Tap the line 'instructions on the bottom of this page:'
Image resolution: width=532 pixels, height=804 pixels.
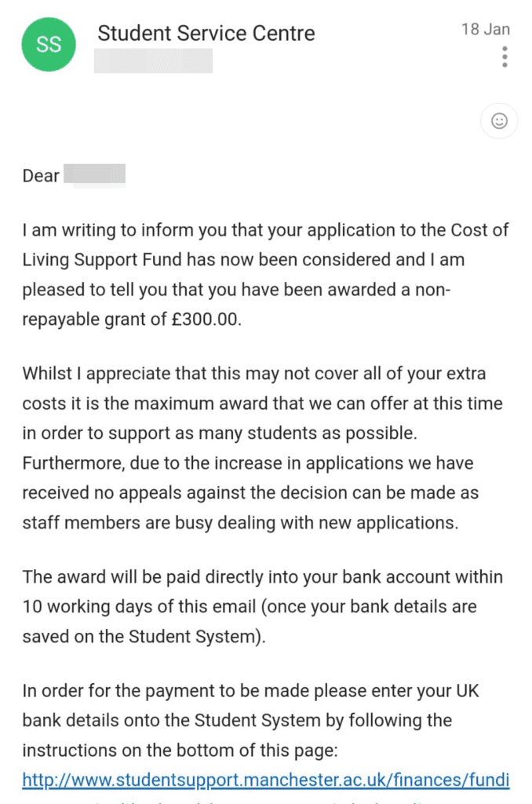point(180,750)
